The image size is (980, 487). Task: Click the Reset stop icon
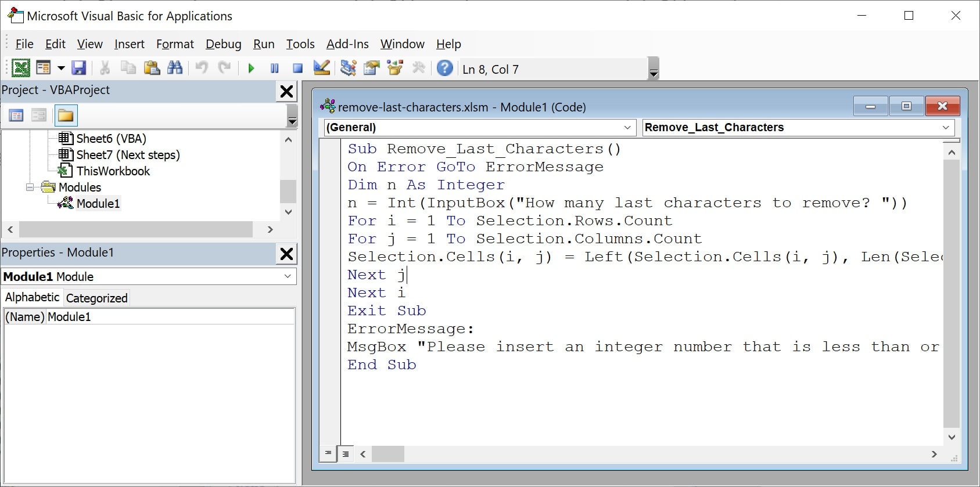(x=297, y=68)
